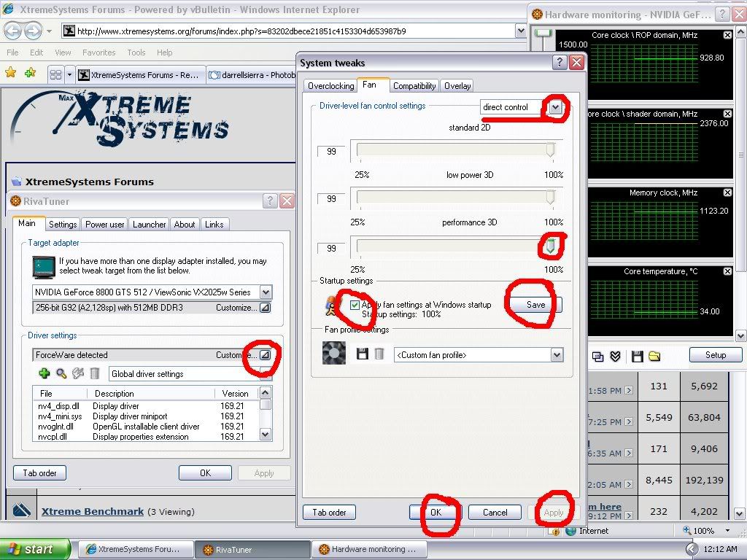Open Customize expander next to ForceWare detected
This screenshot has width=747, height=560.
265,355
